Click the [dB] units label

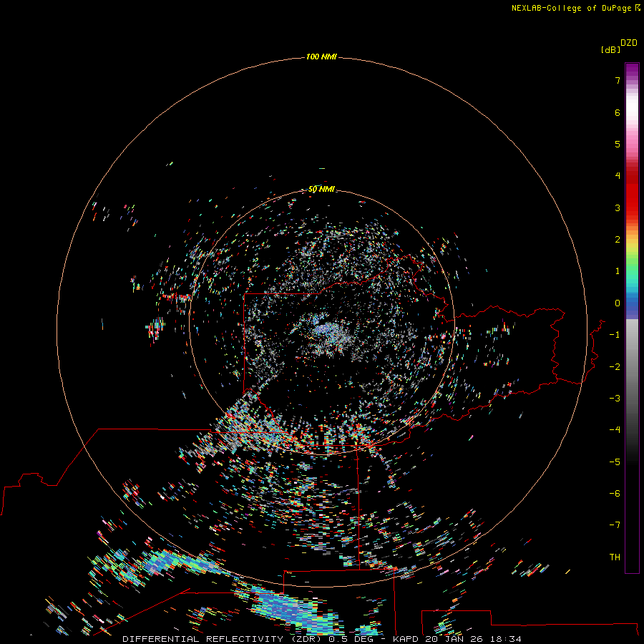point(610,49)
